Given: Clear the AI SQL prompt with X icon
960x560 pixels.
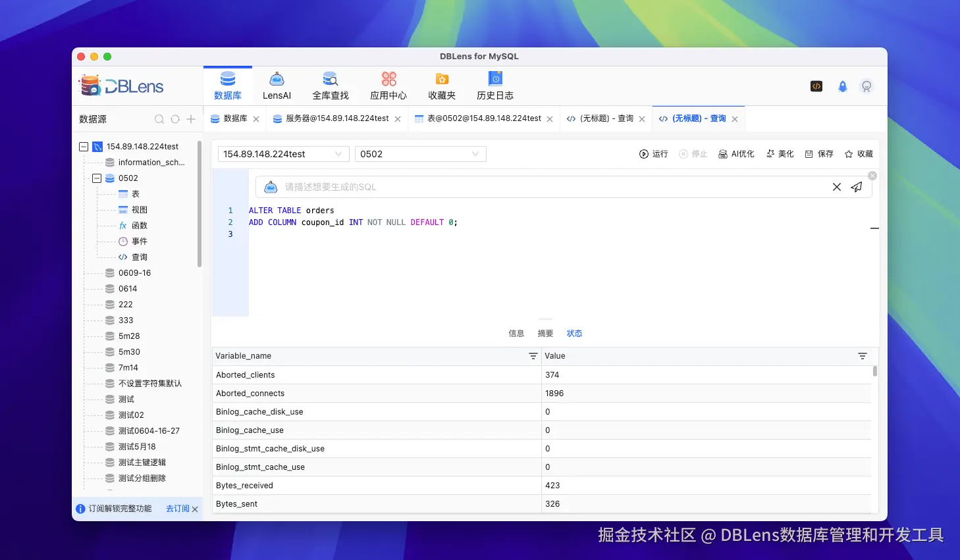Looking at the screenshot, I should click(x=837, y=187).
